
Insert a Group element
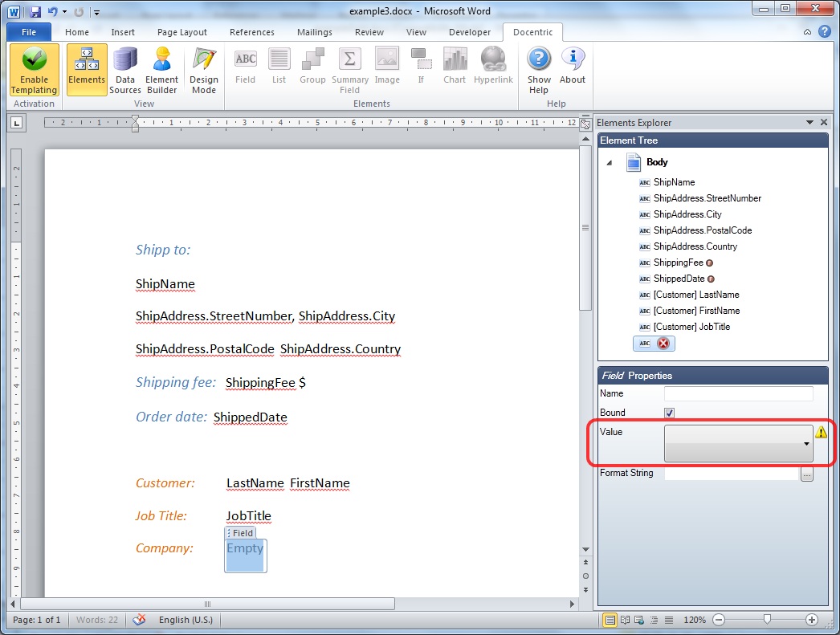(312, 66)
